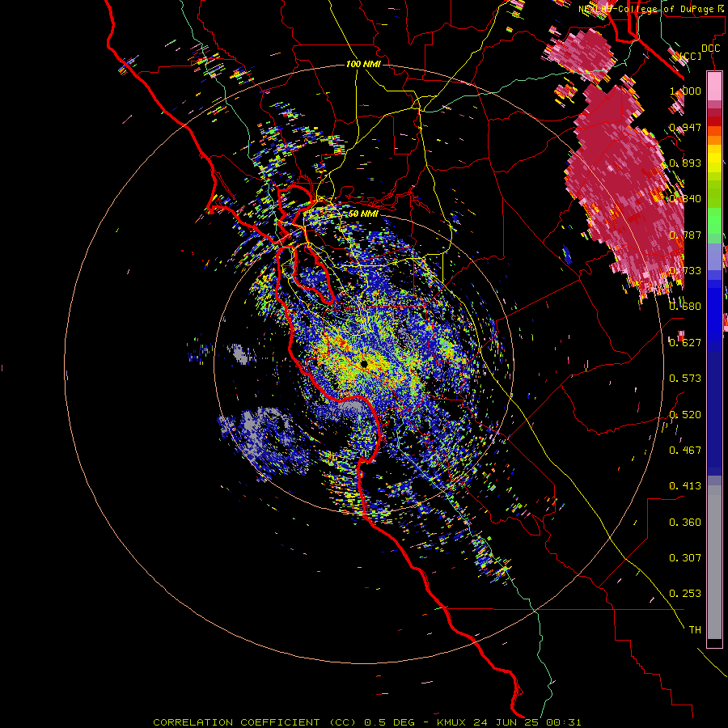Click the CORRELATION COEFFICIENT caption text
The image size is (728, 728).
[255, 722]
